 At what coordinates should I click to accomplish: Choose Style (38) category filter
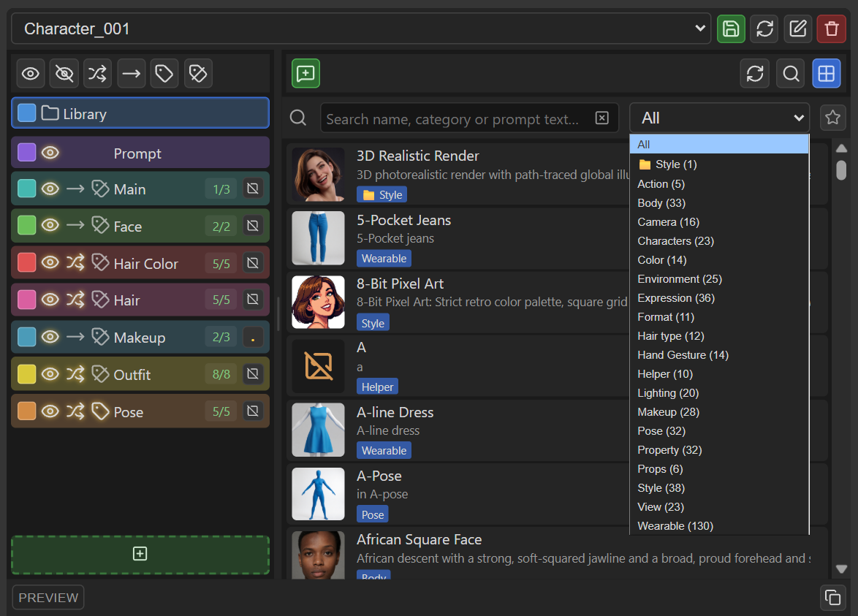point(719,488)
